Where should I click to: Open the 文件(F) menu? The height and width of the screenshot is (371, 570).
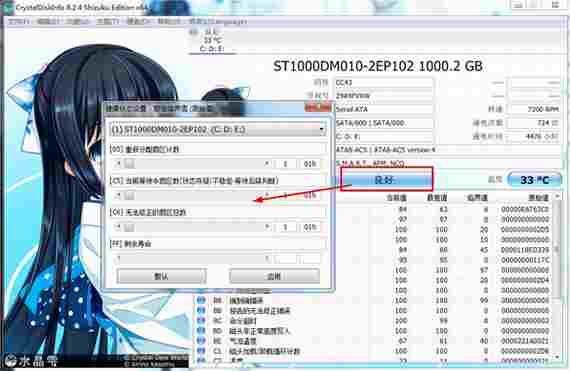[x=19, y=22]
